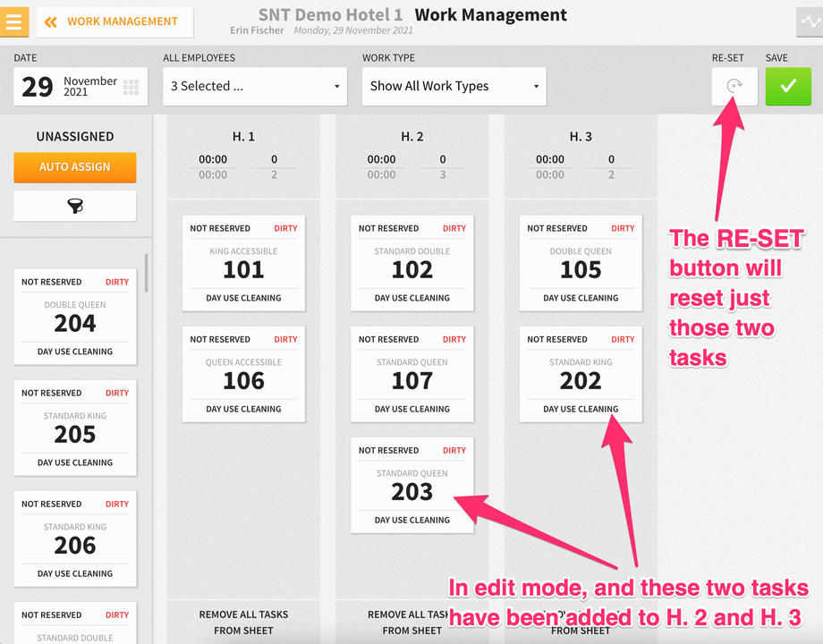Open the filter funnel button
The image size is (823, 644).
click(x=75, y=207)
